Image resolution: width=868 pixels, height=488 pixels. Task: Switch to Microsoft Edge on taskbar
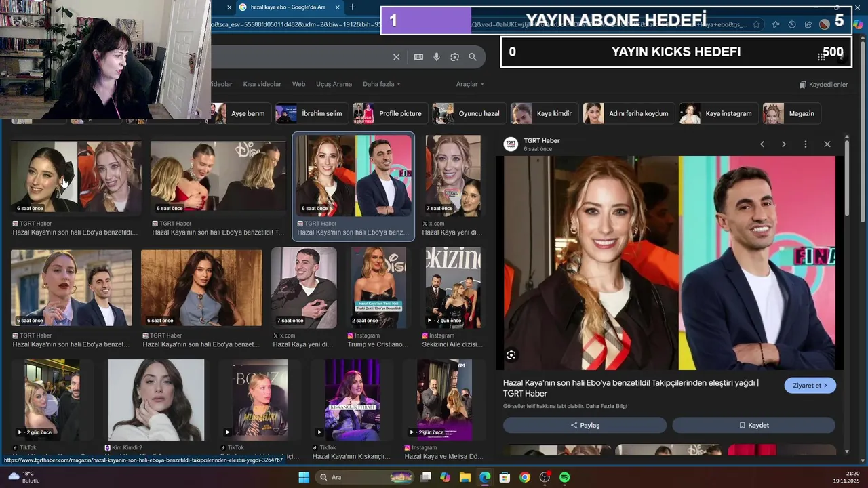485,477
